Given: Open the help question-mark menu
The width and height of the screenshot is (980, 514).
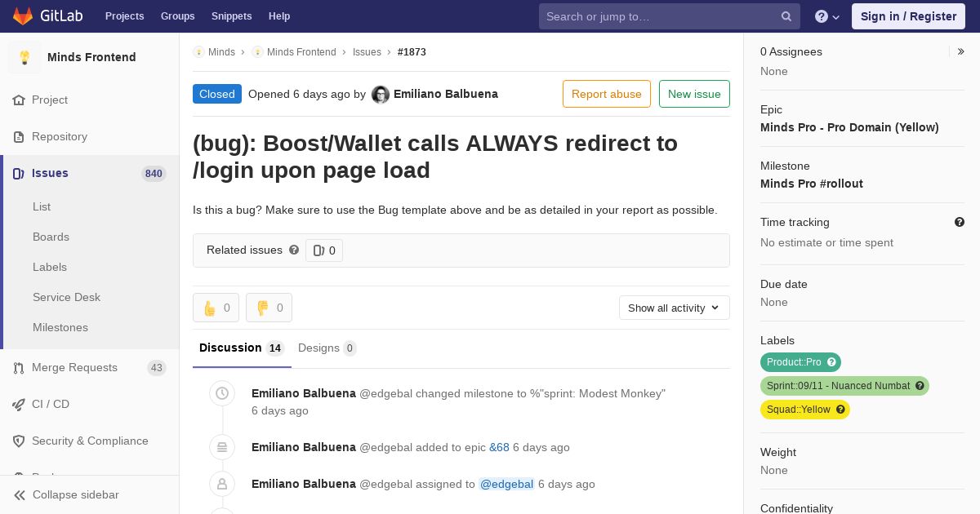Looking at the screenshot, I should [827, 16].
